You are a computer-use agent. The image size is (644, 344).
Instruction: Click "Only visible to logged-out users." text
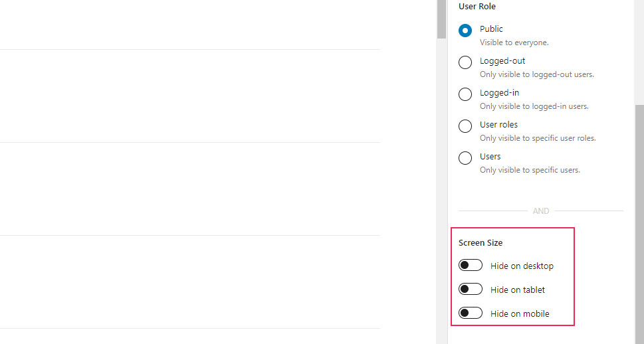click(536, 74)
